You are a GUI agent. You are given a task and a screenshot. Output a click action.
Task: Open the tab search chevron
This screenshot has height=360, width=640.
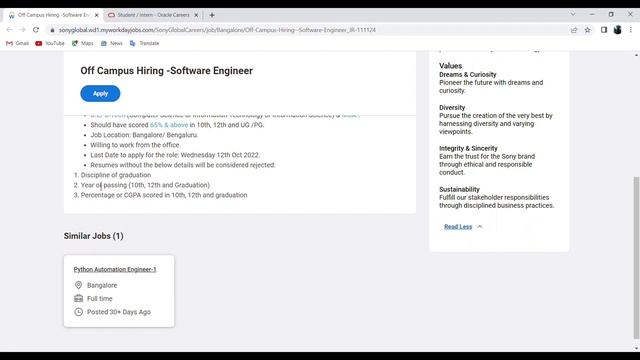pos(573,14)
